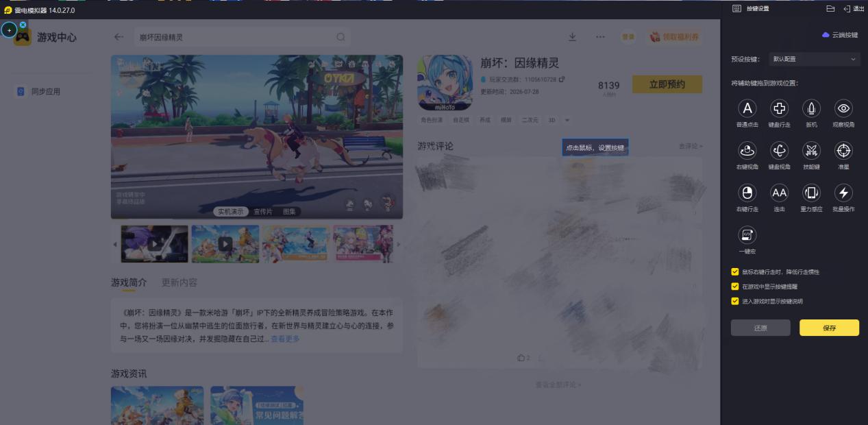Viewport: 868px width, 425px height.
Task: Click the 保存 save button
Action: [x=829, y=328]
